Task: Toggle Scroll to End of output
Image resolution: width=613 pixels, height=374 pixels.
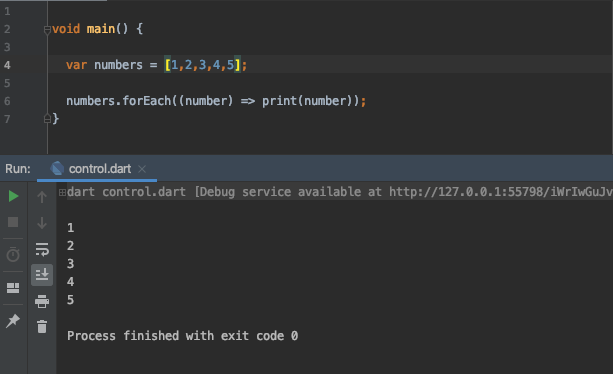Action: click(x=42, y=275)
